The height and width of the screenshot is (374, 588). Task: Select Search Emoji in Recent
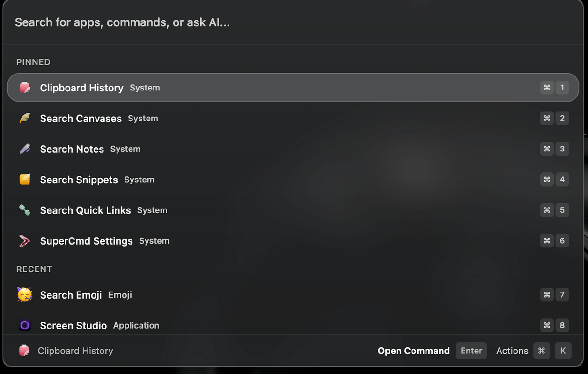pyautogui.click(x=293, y=295)
